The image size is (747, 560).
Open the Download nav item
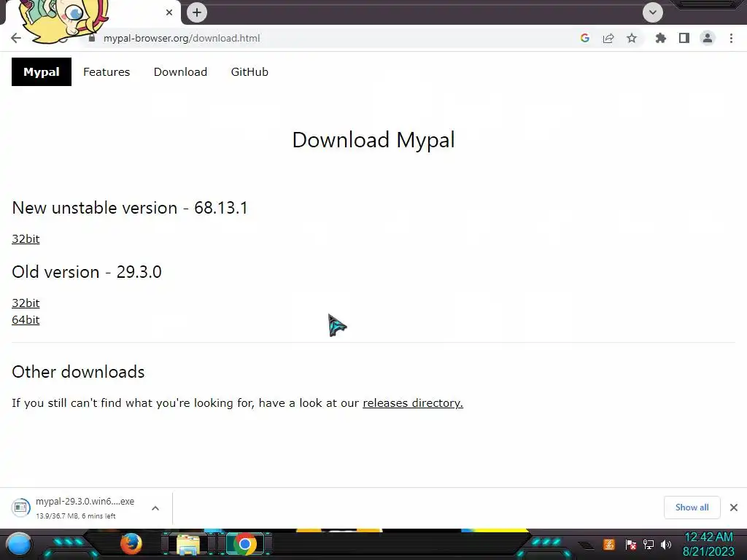(180, 72)
